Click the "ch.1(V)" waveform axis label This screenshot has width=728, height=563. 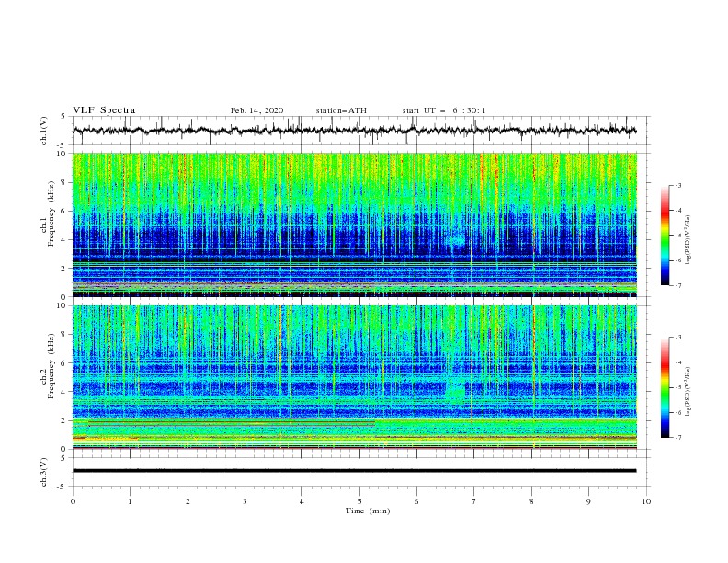44,131
